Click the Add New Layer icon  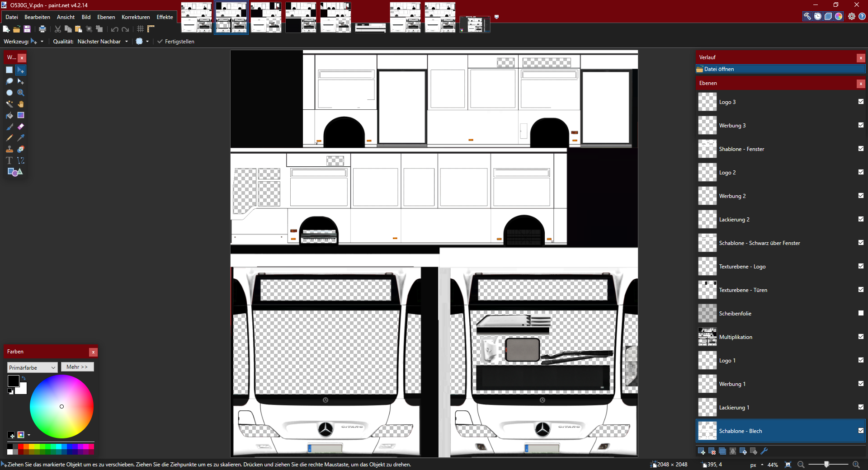click(x=702, y=451)
